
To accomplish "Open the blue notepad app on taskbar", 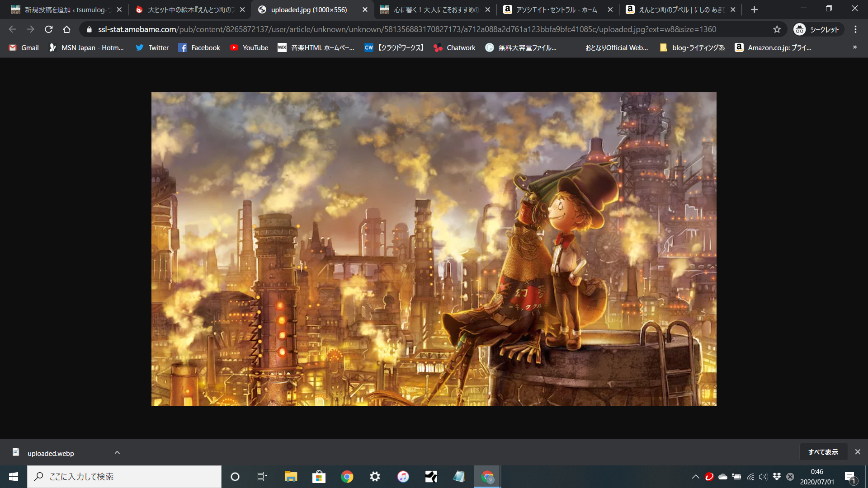I will pos(459,477).
